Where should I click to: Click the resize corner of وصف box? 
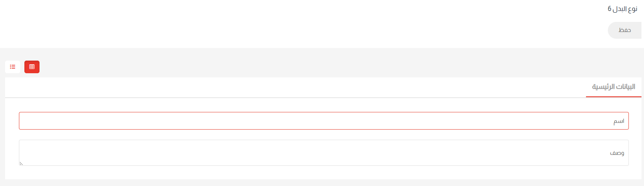[21, 164]
